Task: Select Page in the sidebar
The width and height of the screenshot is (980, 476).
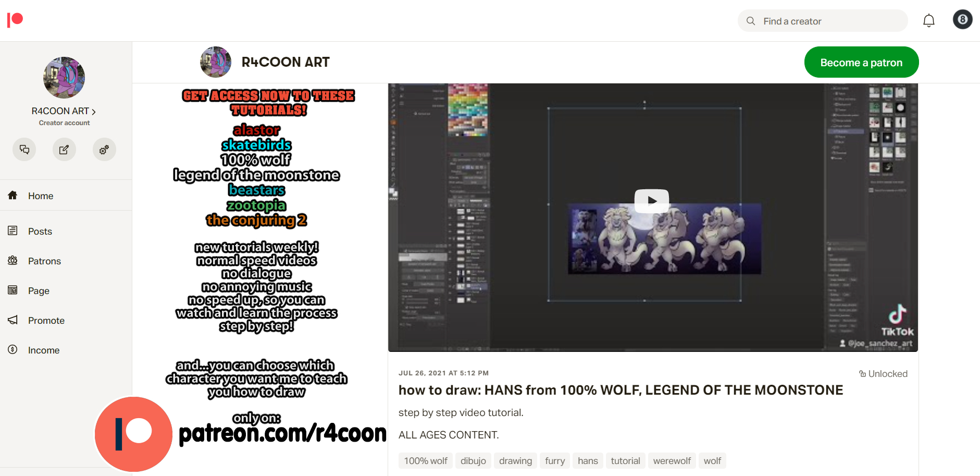Action: 39,291
